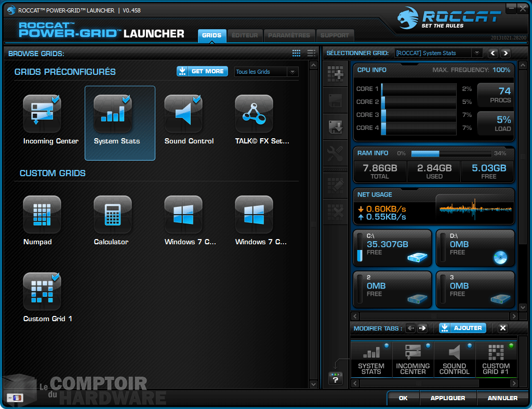Import a grid using the disk-arrow icon
The image size is (532, 409).
pos(335,127)
